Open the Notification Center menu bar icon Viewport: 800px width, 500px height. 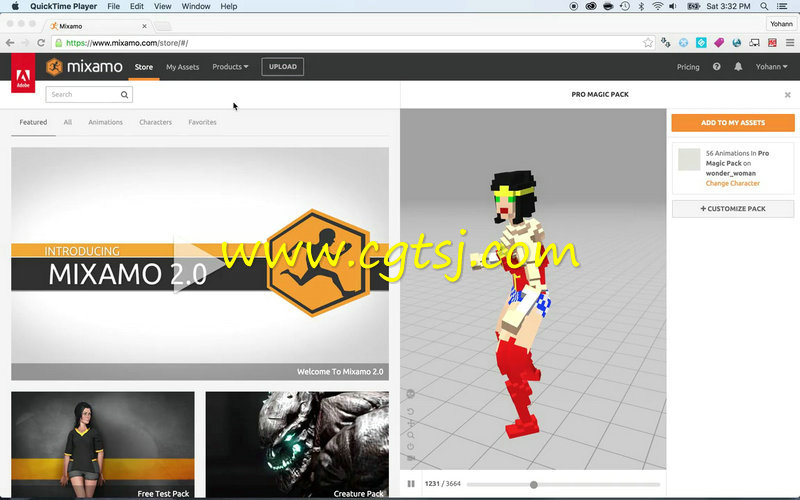coord(782,6)
